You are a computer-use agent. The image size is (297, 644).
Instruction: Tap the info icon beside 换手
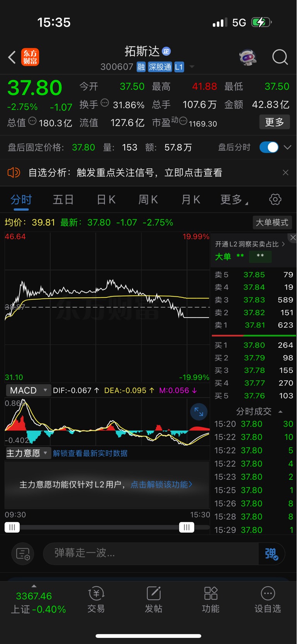tap(105, 103)
